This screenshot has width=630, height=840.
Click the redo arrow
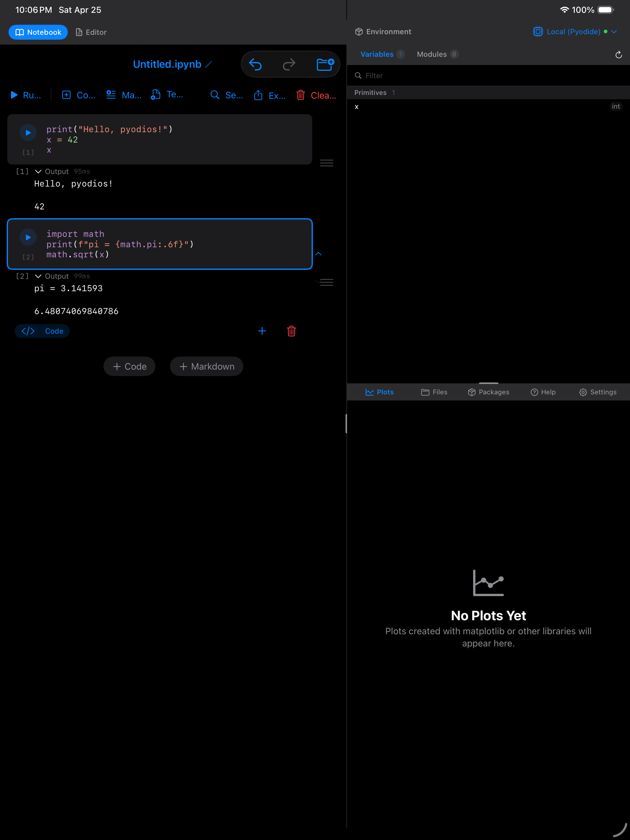click(x=289, y=65)
